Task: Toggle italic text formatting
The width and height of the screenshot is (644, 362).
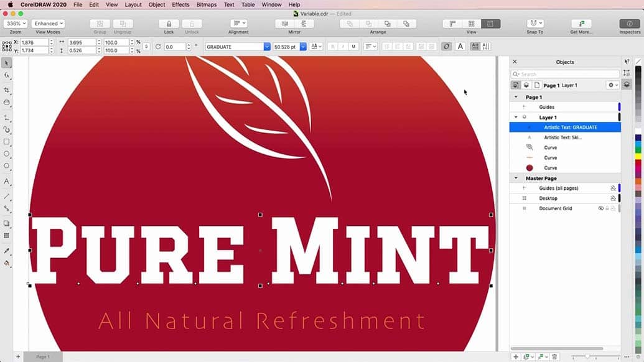Action: coord(343,47)
